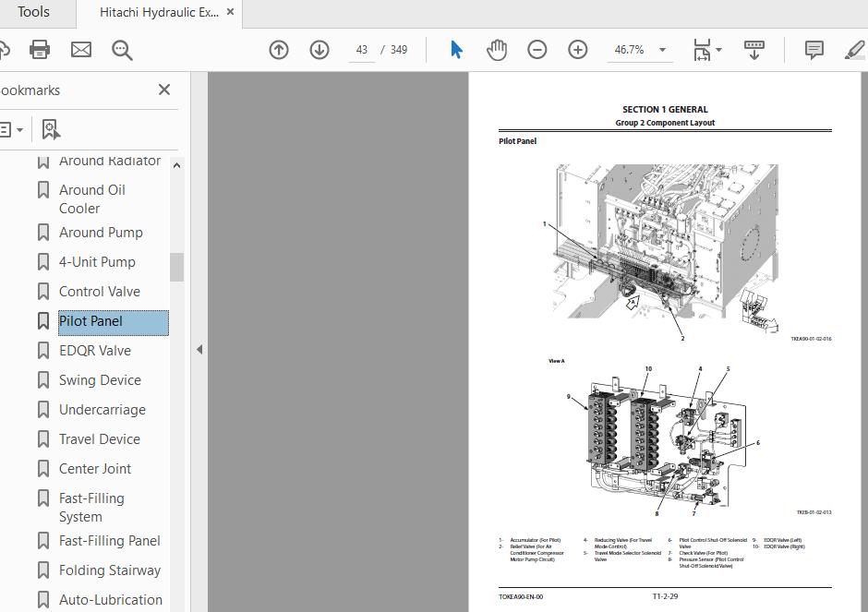
Task: Email the document via the envelope icon
Action: 81,50
